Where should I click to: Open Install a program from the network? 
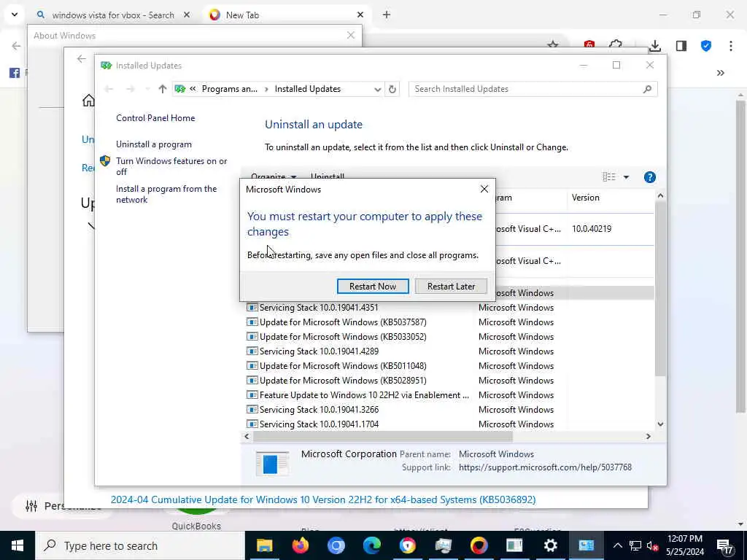pyautogui.click(x=166, y=194)
